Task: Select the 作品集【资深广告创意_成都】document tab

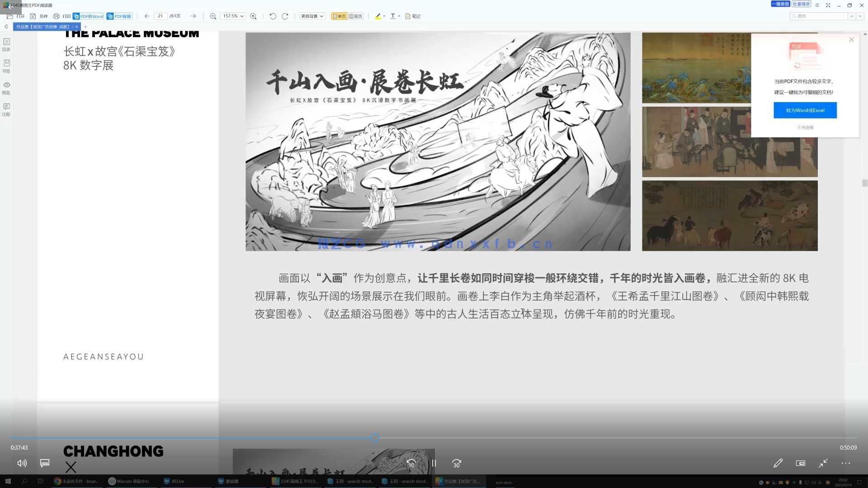Action: coord(44,27)
